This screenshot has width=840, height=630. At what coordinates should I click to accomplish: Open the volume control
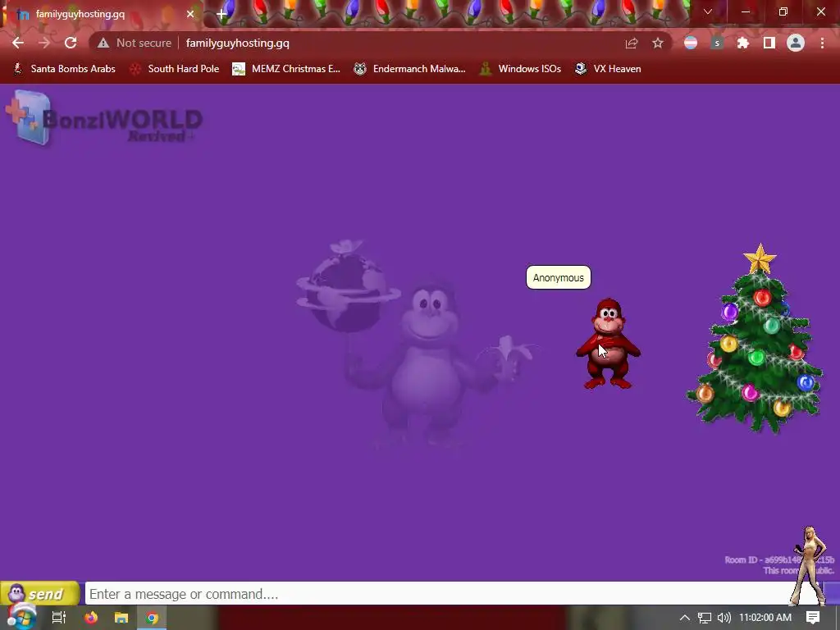click(x=724, y=618)
